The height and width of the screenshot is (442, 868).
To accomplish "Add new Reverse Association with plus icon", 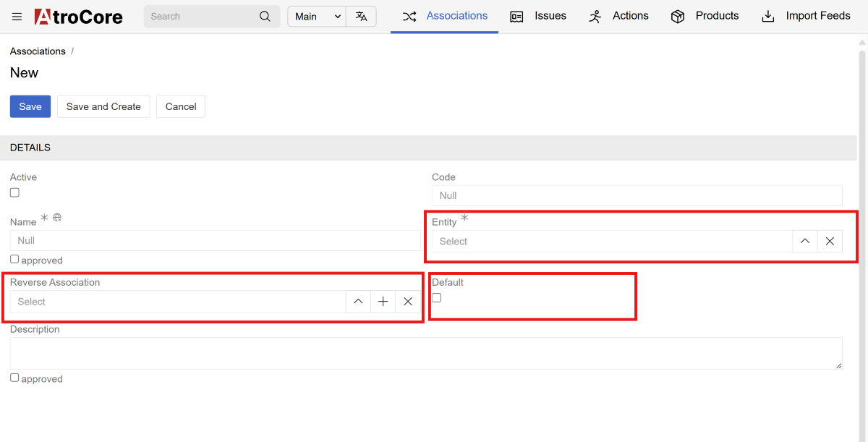I will pyautogui.click(x=383, y=302).
